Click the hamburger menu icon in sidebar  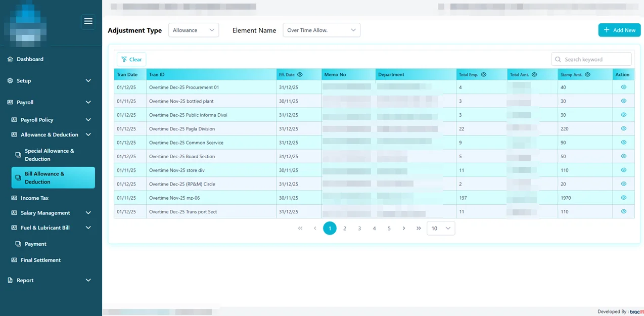(88, 21)
